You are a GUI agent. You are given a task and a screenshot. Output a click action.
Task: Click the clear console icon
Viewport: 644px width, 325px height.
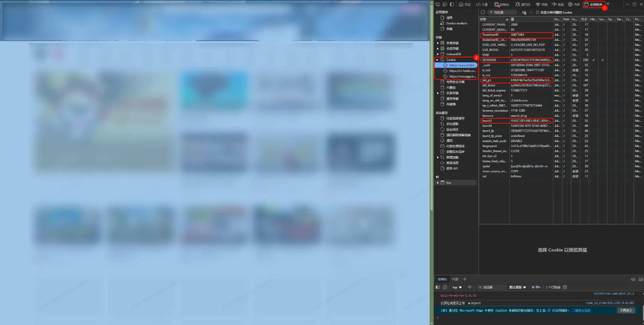coord(445,287)
